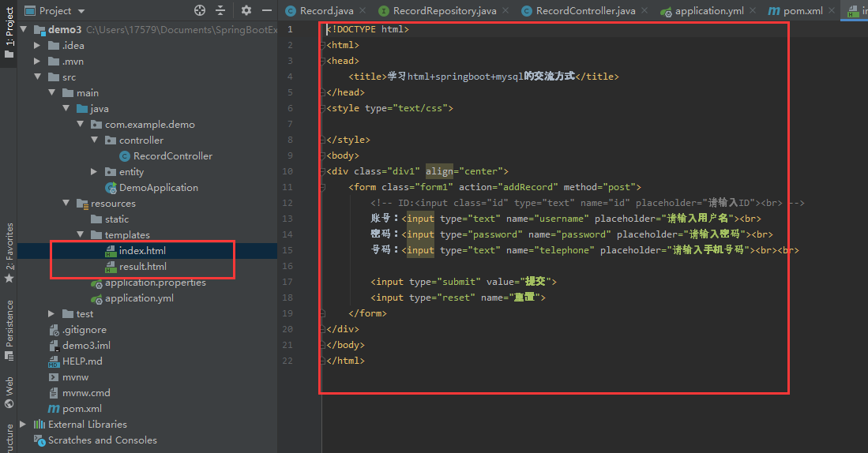Collapse com.example.demo package
Screen dimensions: 868x453
pyautogui.click(x=81, y=125)
